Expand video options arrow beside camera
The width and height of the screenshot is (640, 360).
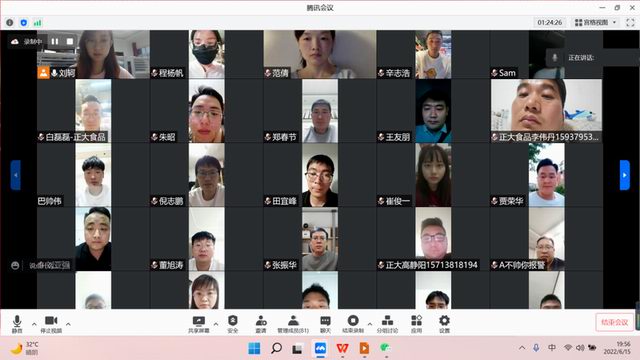click(x=68, y=324)
